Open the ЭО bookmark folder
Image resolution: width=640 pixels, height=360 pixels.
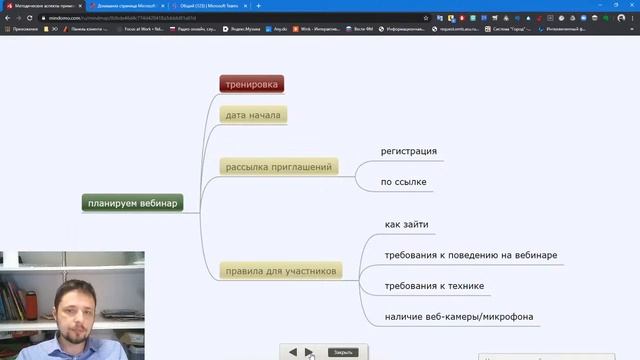(x=51, y=29)
